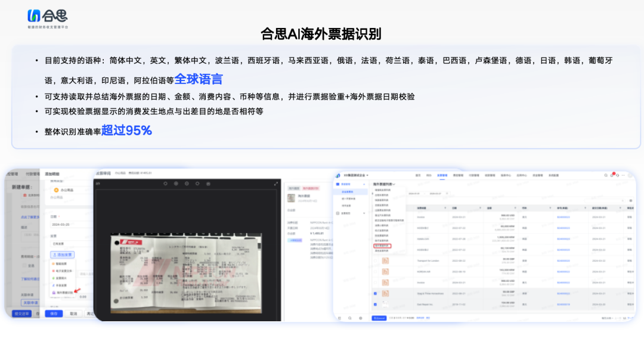Open the filter arrow on 币种 column
Screen dimensions: 644x360
point(550,208)
